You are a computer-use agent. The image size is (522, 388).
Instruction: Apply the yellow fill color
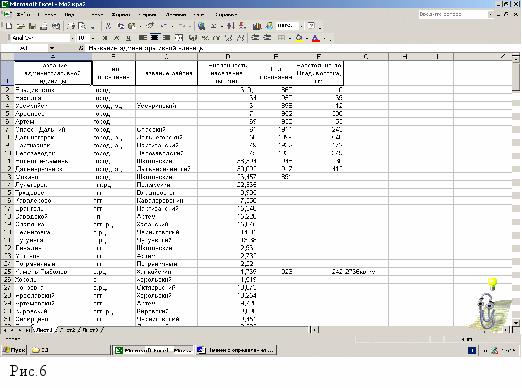pyautogui.click(x=299, y=38)
